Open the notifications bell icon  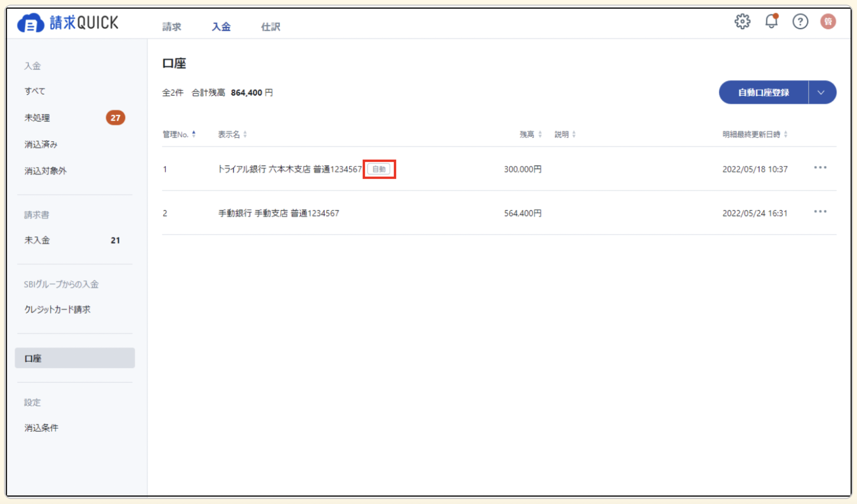(771, 21)
